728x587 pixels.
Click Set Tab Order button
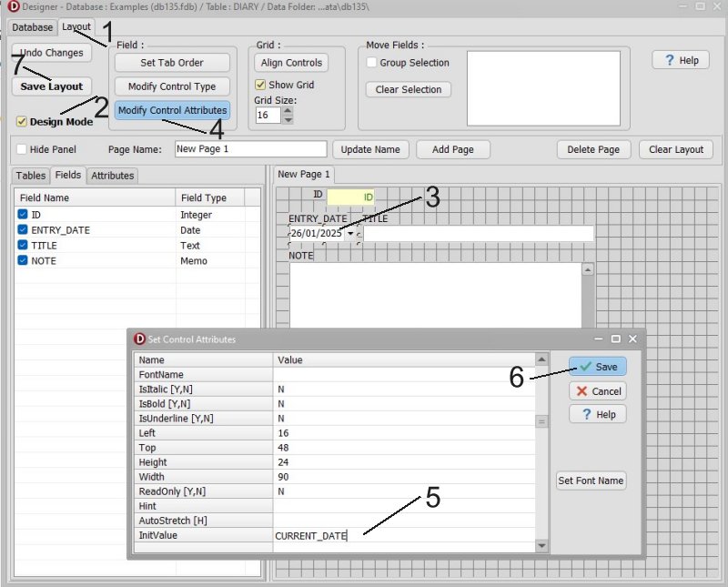[172, 63]
